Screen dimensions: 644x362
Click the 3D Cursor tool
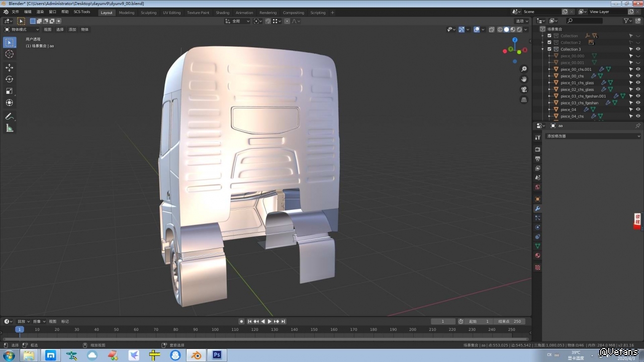click(9, 54)
